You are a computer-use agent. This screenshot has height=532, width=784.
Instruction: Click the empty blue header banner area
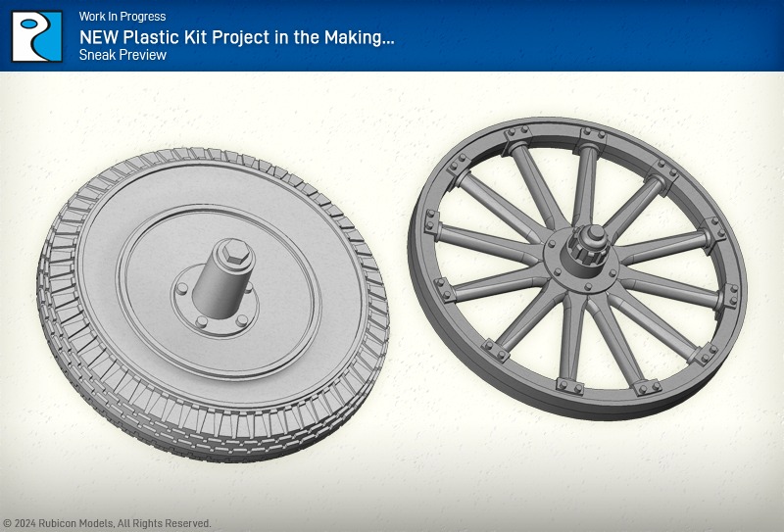pyautogui.click(x=588, y=36)
